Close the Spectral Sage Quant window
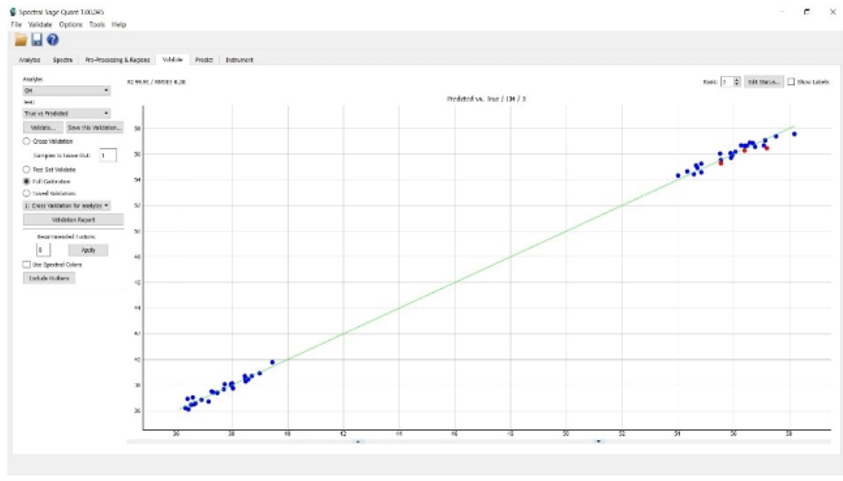843x481 pixels. click(833, 11)
